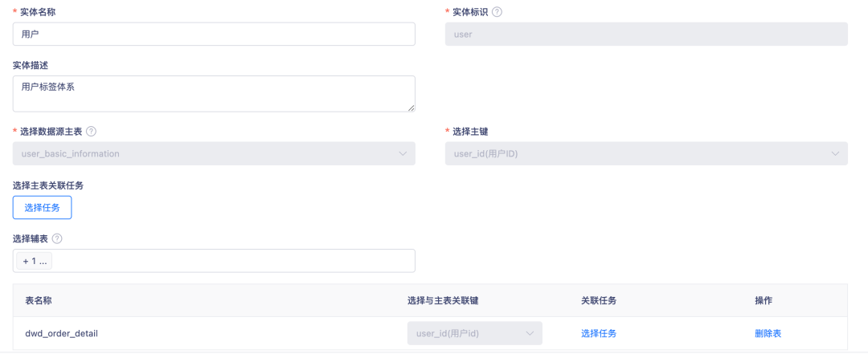This screenshot has height=358, width=868.
Task: Open the user_basic_information data source dropdown
Action: tap(214, 153)
